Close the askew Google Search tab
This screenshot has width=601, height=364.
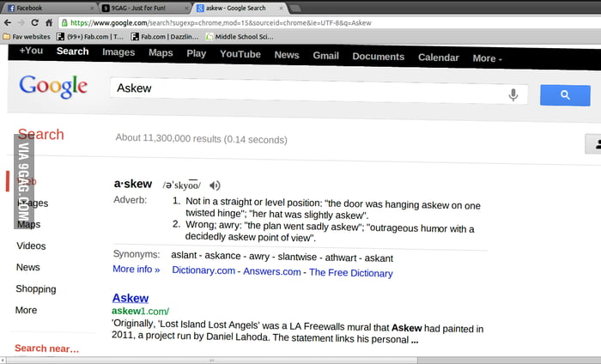(x=281, y=8)
